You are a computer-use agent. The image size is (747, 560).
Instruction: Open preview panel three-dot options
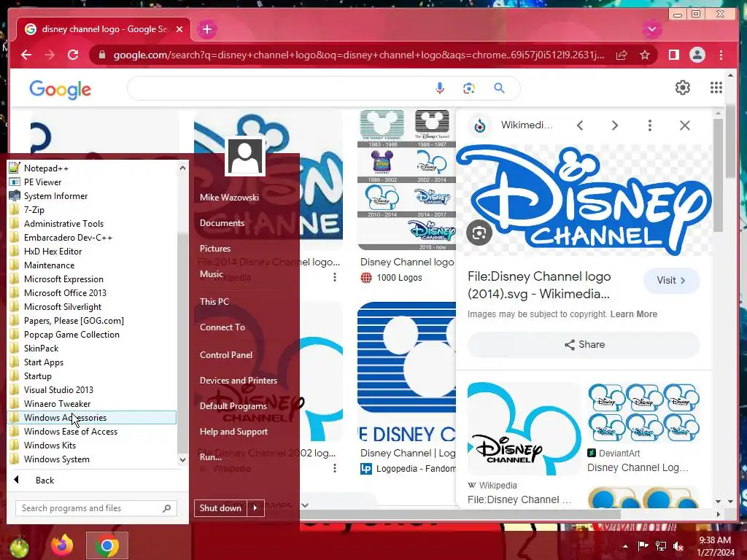649,125
